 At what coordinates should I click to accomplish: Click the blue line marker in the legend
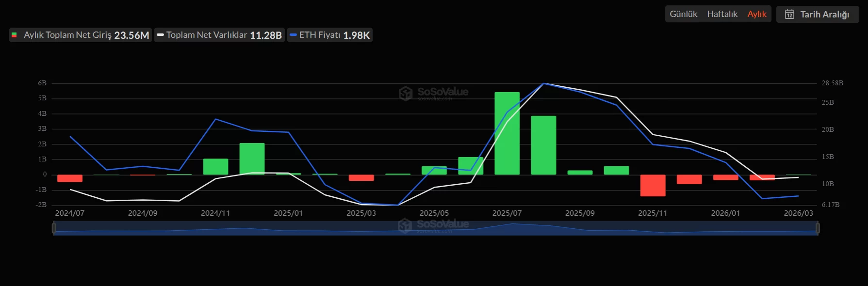point(293,35)
